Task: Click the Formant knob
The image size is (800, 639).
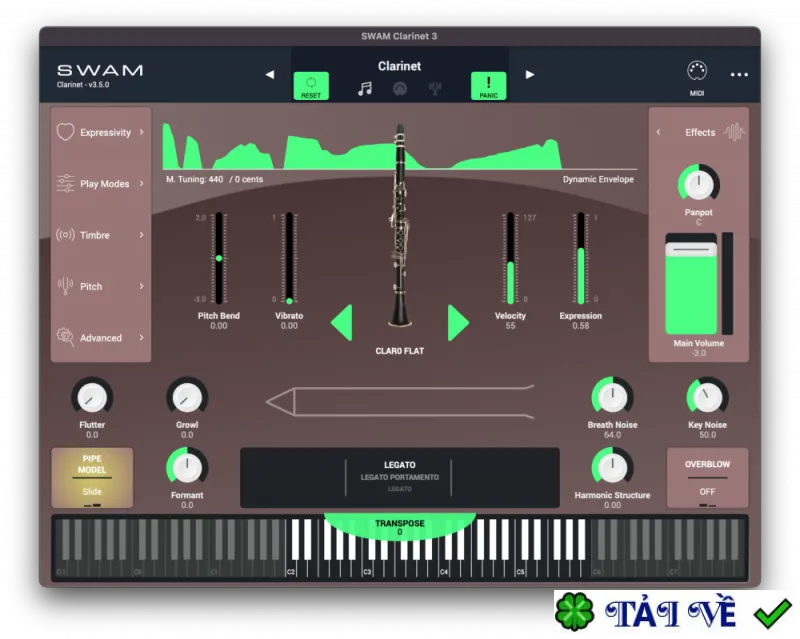Action: tap(187, 468)
